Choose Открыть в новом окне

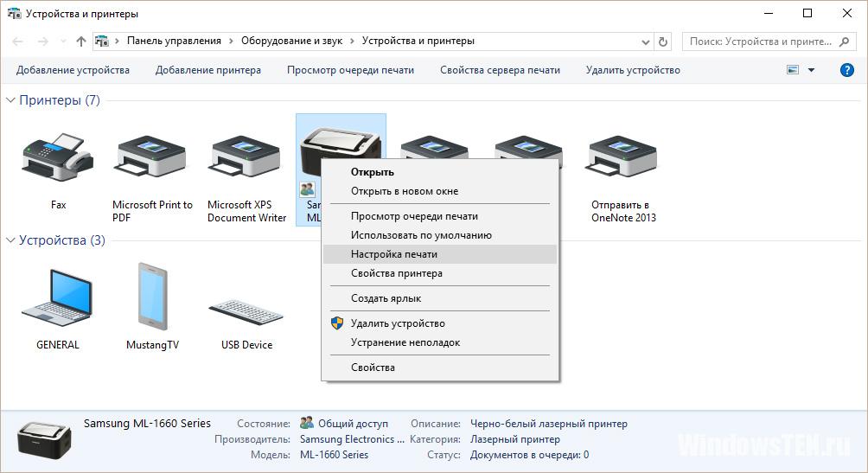[440, 191]
